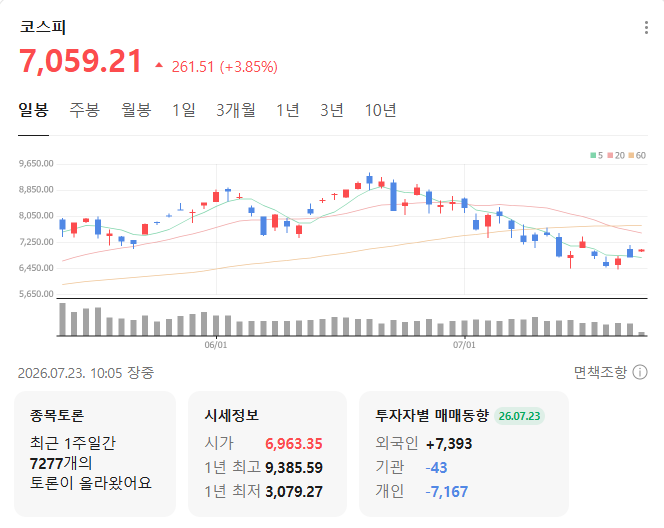Image resolution: width=664 pixels, height=528 pixels.
Task: Open the 종목토론 discussion card
Action: (x=95, y=453)
